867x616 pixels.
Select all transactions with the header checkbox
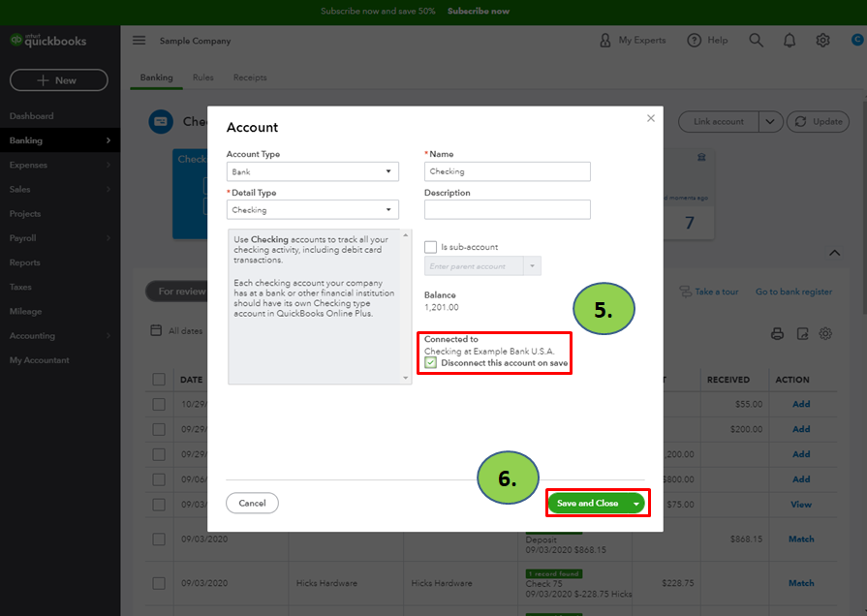(160, 380)
